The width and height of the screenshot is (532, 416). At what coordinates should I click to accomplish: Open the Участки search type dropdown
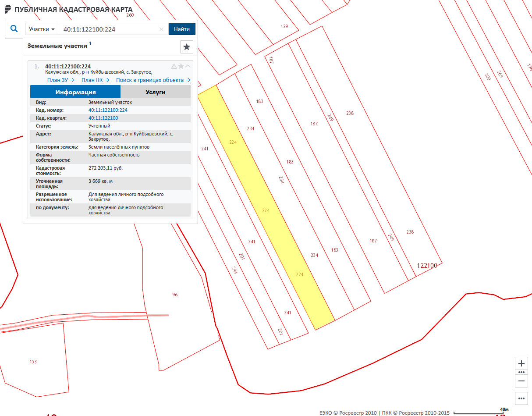tap(42, 29)
